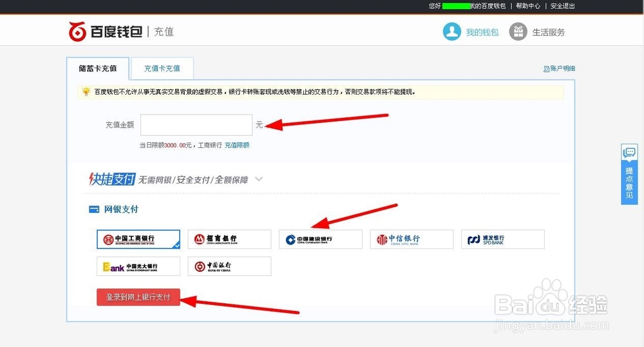Select 中国光大银行 bank option

click(x=138, y=266)
